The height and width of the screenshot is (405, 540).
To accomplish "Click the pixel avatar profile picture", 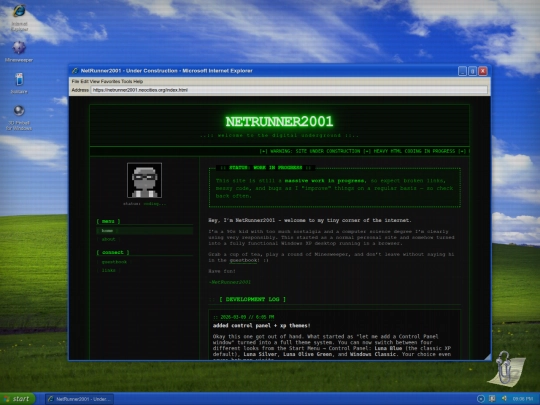I will (x=144, y=180).
